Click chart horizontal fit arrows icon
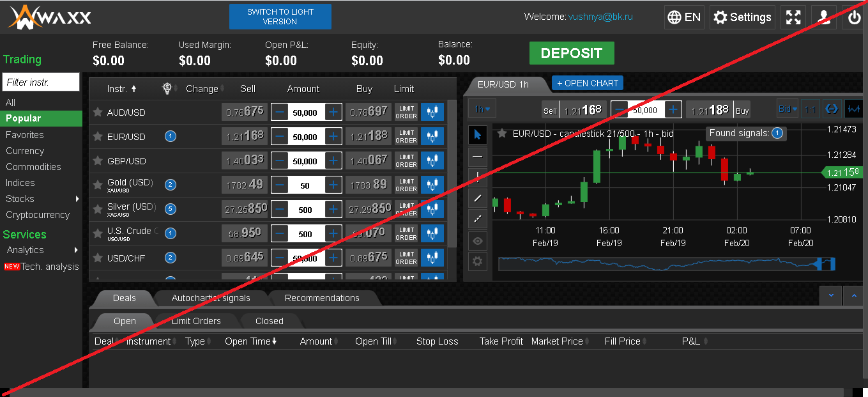Viewport: 868px width, 397px height. point(832,109)
